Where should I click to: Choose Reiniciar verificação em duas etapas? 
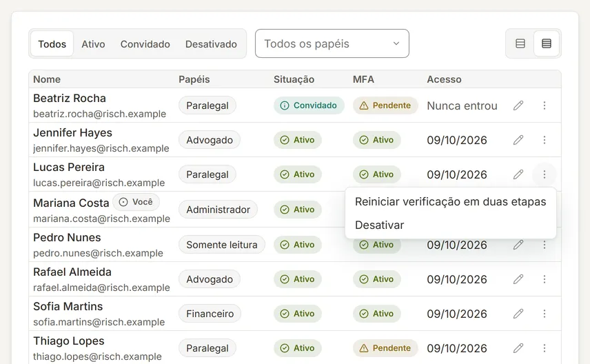coord(450,202)
